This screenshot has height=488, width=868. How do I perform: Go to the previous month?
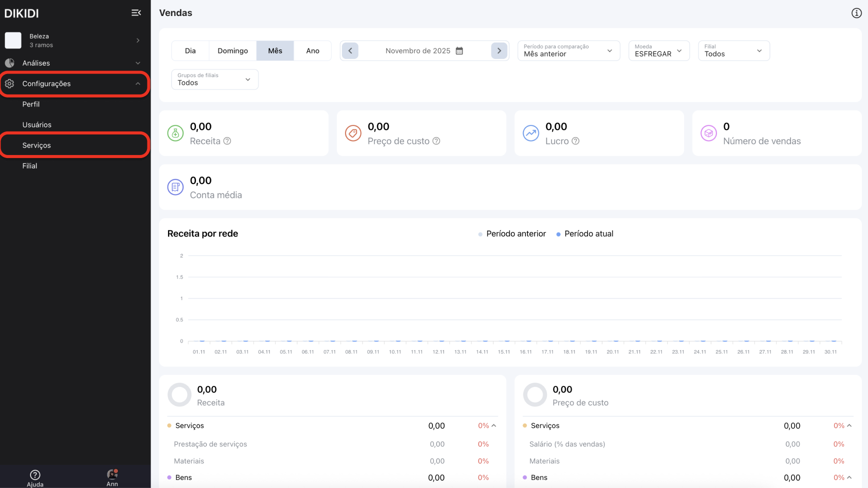(350, 51)
